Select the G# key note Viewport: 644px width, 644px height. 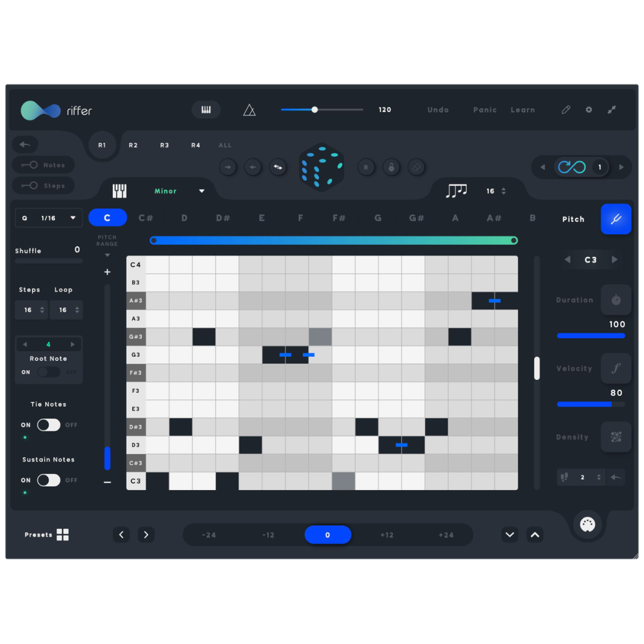click(417, 218)
